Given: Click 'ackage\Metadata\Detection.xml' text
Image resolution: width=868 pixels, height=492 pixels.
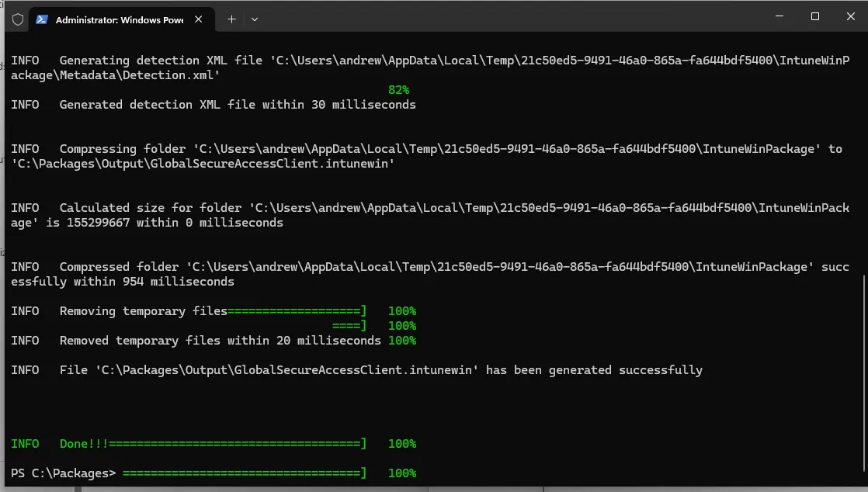Looking at the screenshot, I should (116, 75).
